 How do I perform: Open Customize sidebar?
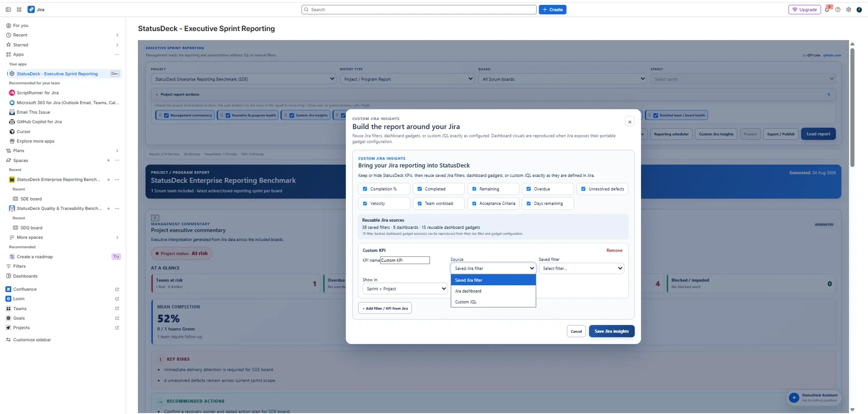click(32, 340)
